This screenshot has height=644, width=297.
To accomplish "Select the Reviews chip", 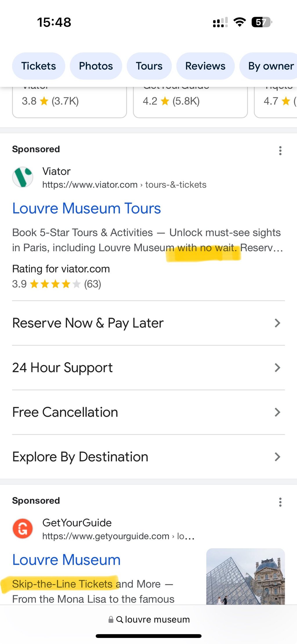I will 205,66.
